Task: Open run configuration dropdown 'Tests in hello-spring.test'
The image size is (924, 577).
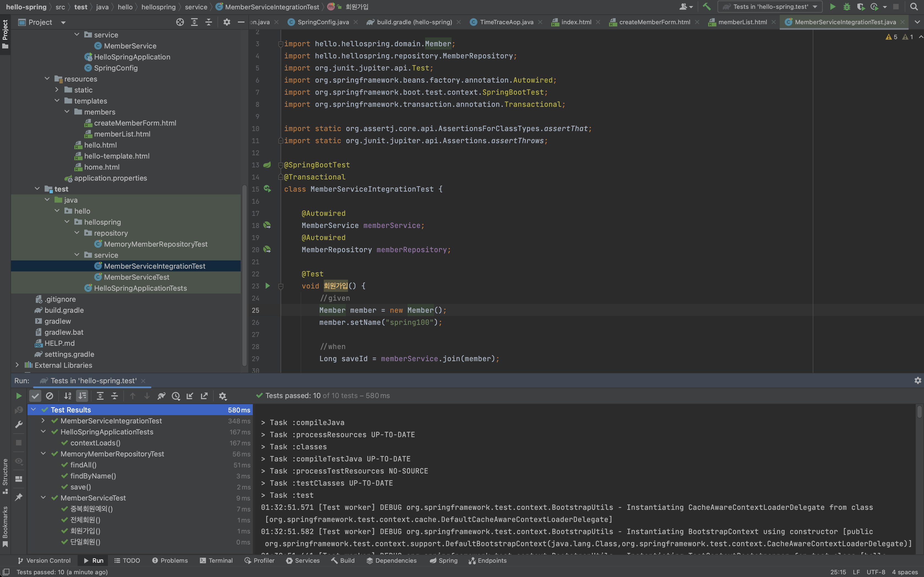Action: coord(770,7)
